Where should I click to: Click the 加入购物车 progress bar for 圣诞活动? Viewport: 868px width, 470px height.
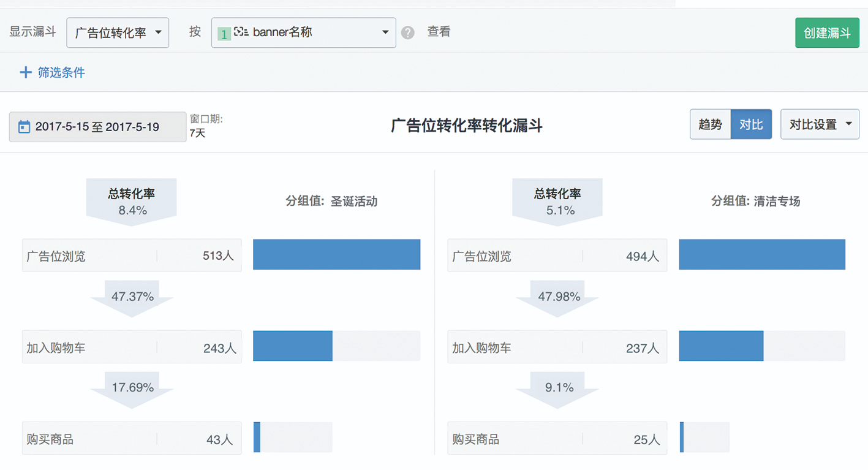336,346
